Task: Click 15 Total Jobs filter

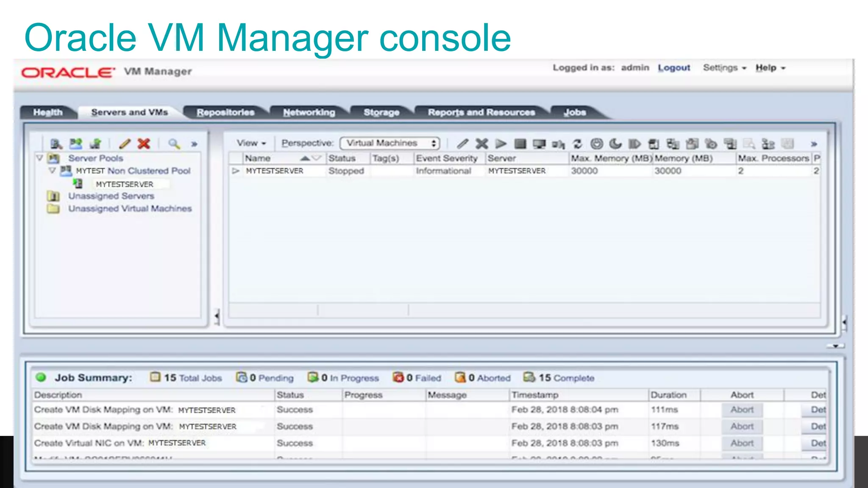Action: coord(186,377)
